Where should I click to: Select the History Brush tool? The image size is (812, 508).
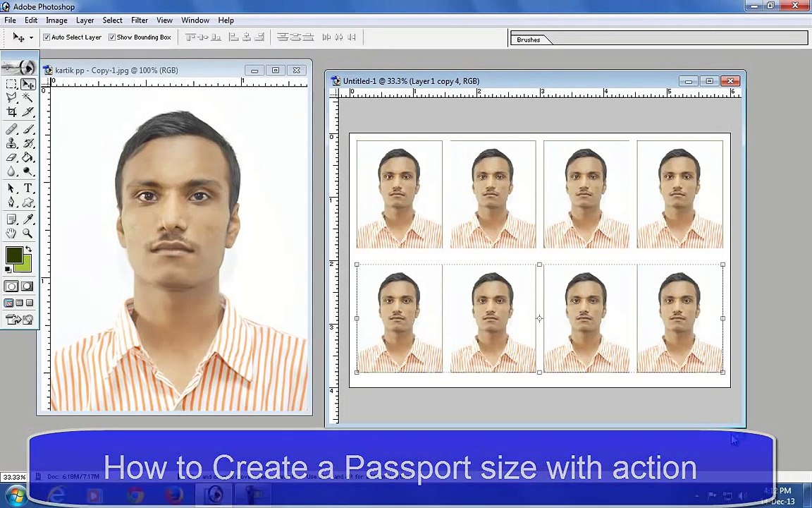coord(28,143)
